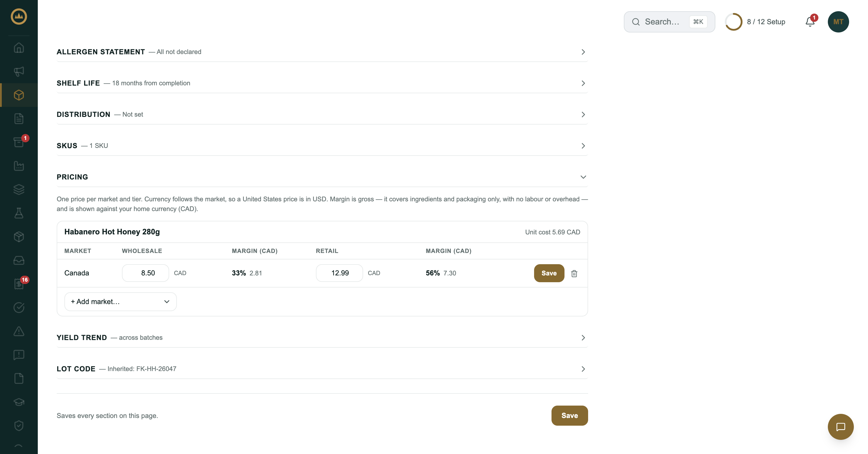Viewport: 868px width, 454px height.
Task: Delete the Canada price row via the trash icon
Action: point(574,273)
